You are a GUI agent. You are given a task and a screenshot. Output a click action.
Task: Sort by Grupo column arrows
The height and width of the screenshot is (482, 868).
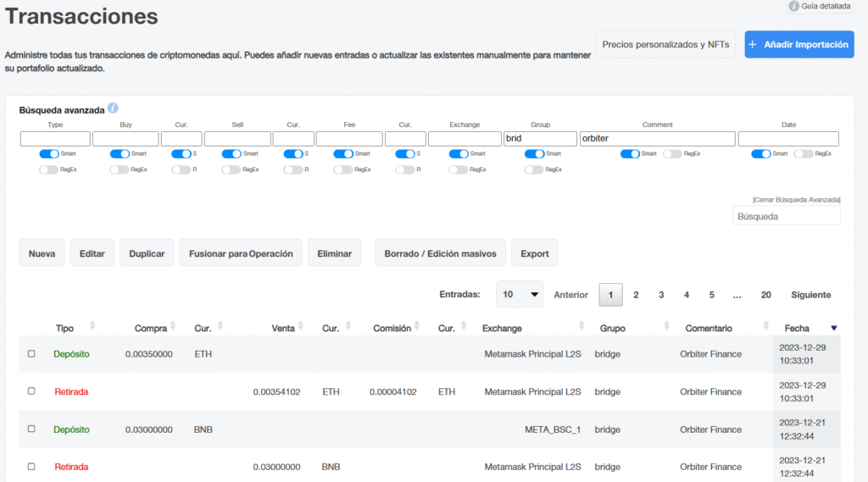666,326
